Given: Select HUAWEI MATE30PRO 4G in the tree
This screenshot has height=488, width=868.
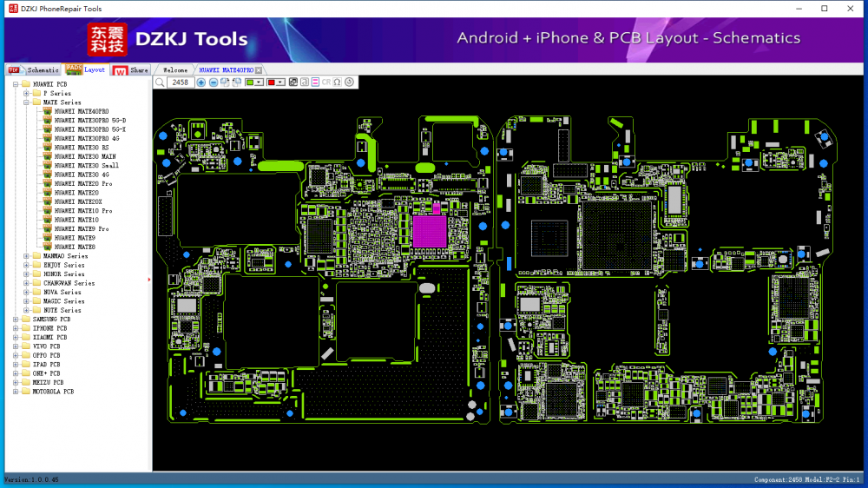Looking at the screenshot, I should 87,138.
